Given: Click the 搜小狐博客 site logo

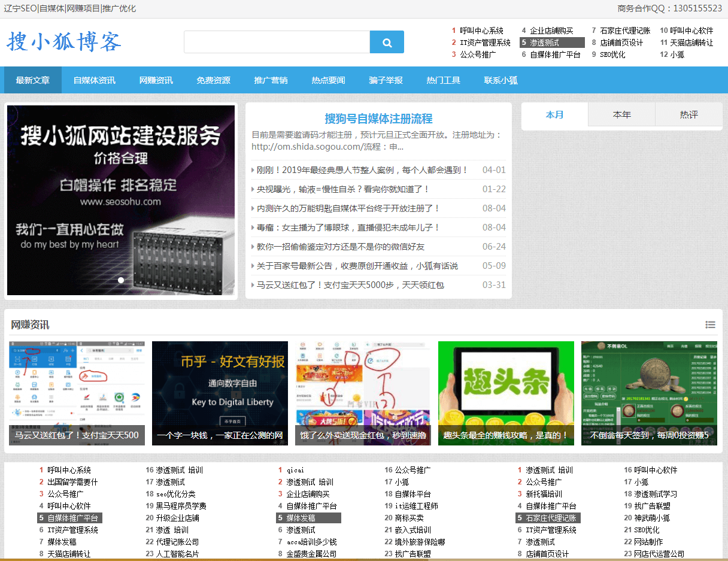Looking at the screenshot, I should (x=64, y=42).
